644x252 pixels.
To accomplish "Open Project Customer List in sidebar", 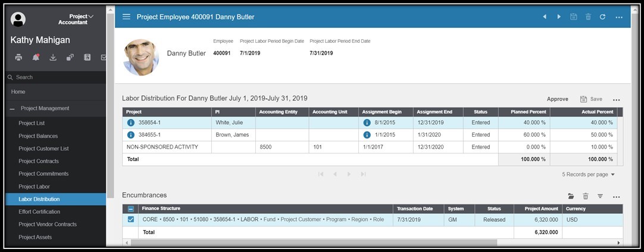I will tap(43, 149).
